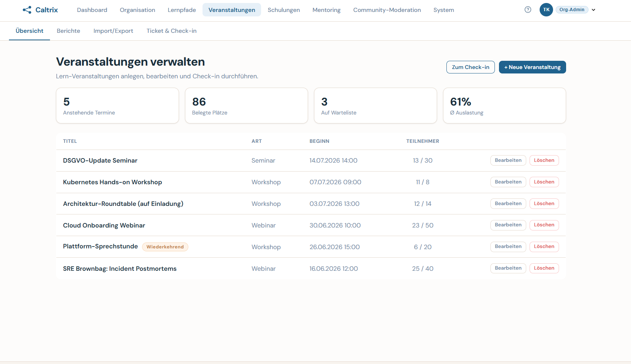Click the BEGINN column header
Screen dimensions: 631x364
[x=319, y=141]
